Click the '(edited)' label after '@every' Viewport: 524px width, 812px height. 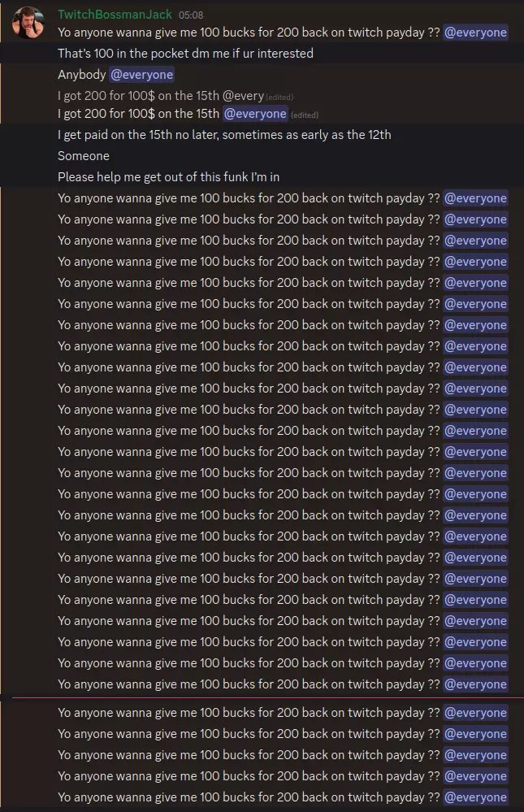pyautogui.click(x=279, y=97)
